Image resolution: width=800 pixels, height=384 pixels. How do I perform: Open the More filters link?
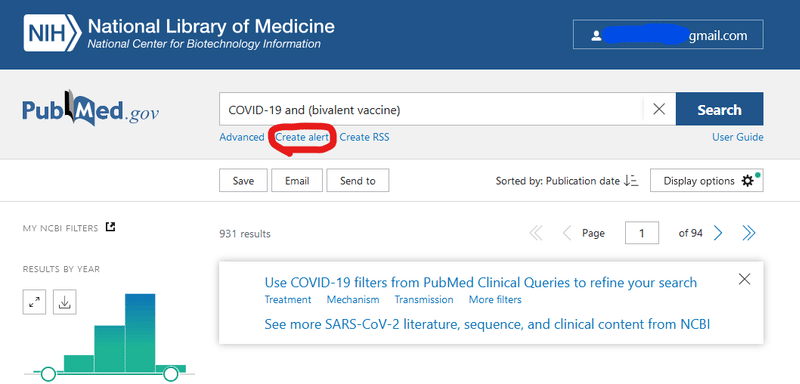coord(495,299)
